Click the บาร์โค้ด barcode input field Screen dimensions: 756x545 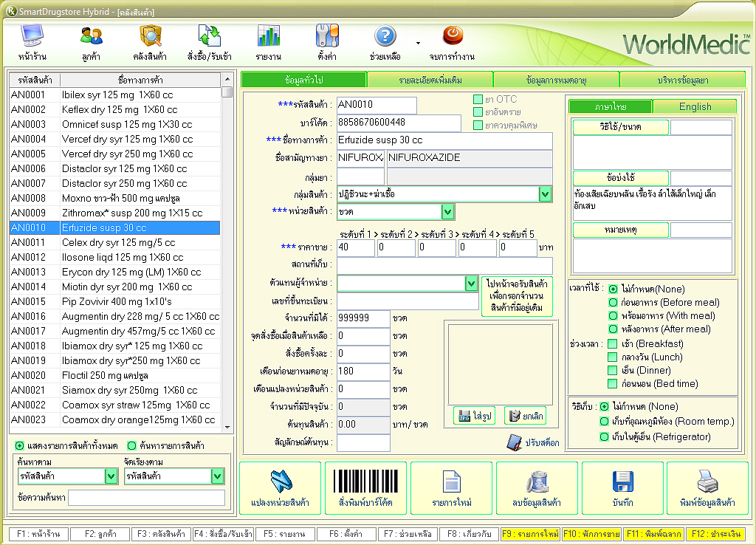(399, 123)
